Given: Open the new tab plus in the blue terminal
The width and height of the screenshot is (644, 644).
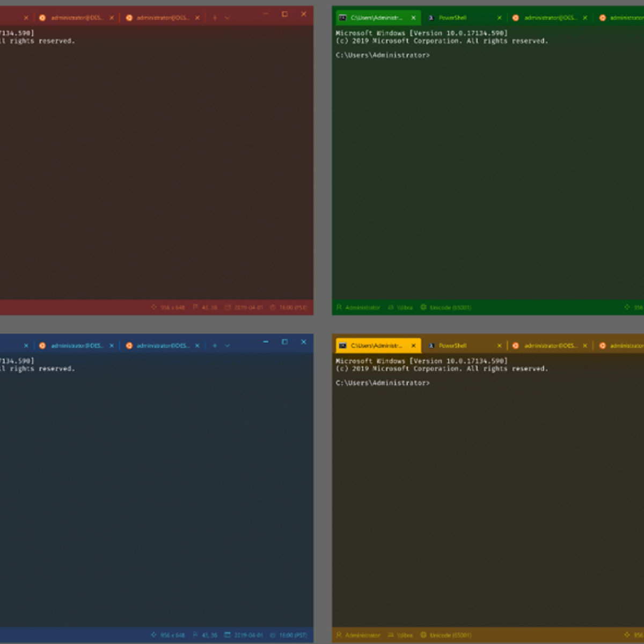Looking at the screenshot, I should tap(215, 346).
